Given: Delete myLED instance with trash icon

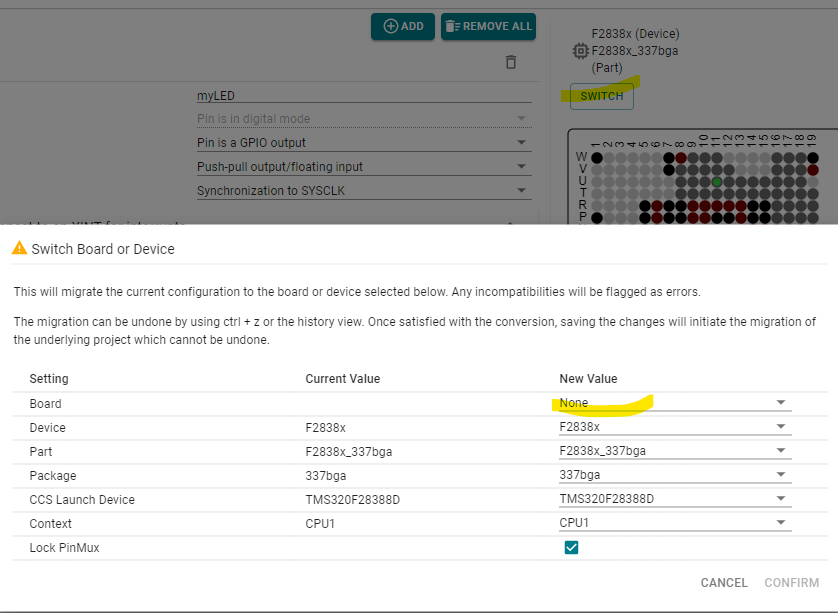Looking at the screenshot, I should pyautogui.click(x=511, y=62).
